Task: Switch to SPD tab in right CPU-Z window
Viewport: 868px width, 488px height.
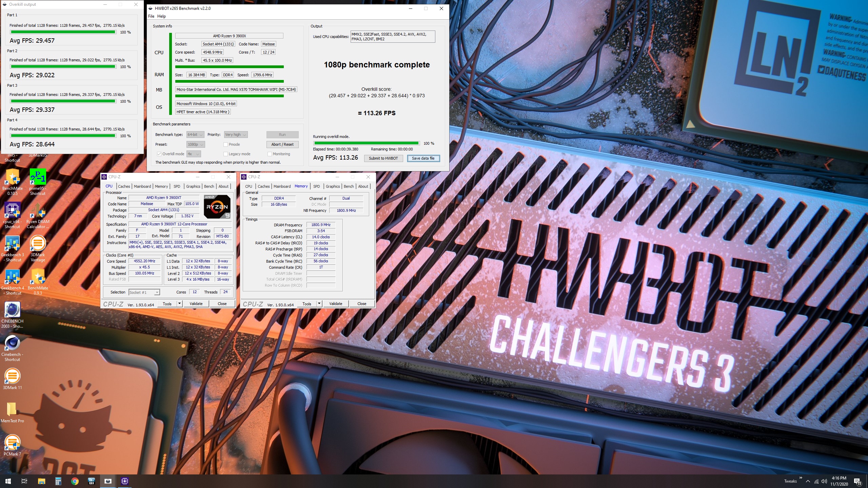Action: pos(316,186)
